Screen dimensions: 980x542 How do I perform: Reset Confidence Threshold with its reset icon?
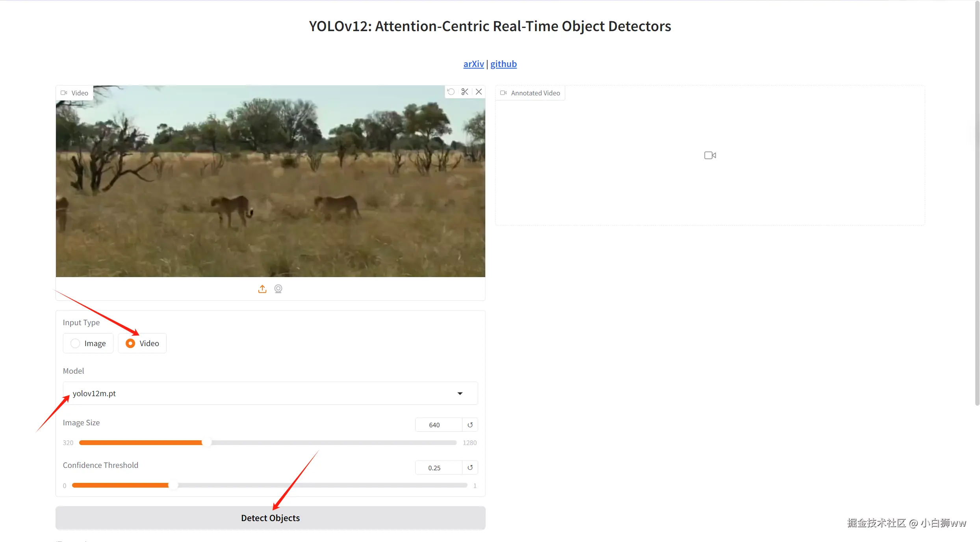point(470,467)
